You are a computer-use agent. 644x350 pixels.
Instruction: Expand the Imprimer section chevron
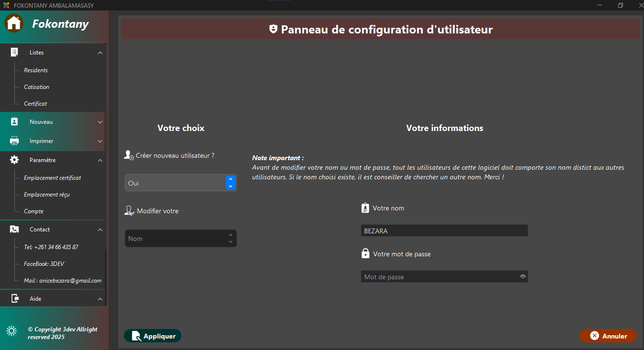pos(100,141)
